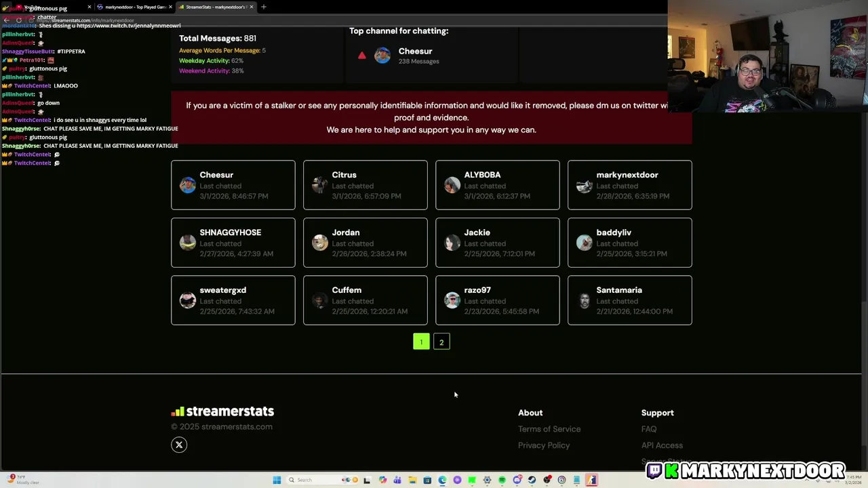Open OBS Studio from the taskbar
Screen dimensions: 868x488
click(x=547, y=480)
